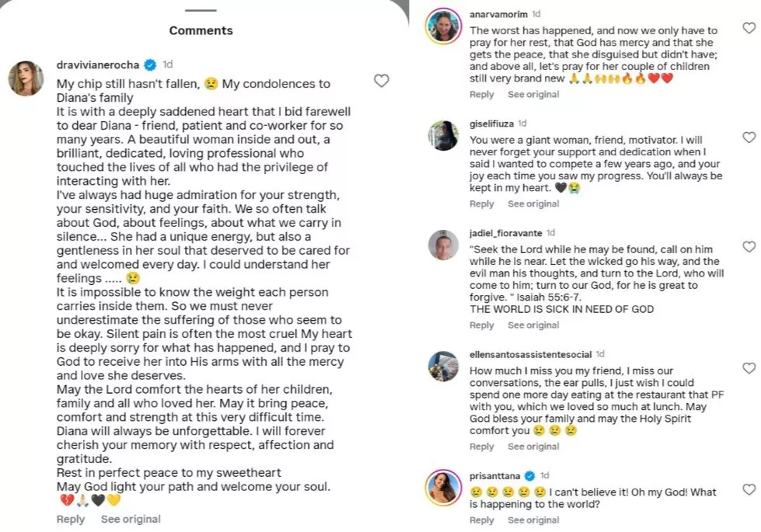Tap heart icon on jadiel_fioravante's comment
Image resolution: width=761 pixels, height=532 pixels.
click(x=749, y=247)
